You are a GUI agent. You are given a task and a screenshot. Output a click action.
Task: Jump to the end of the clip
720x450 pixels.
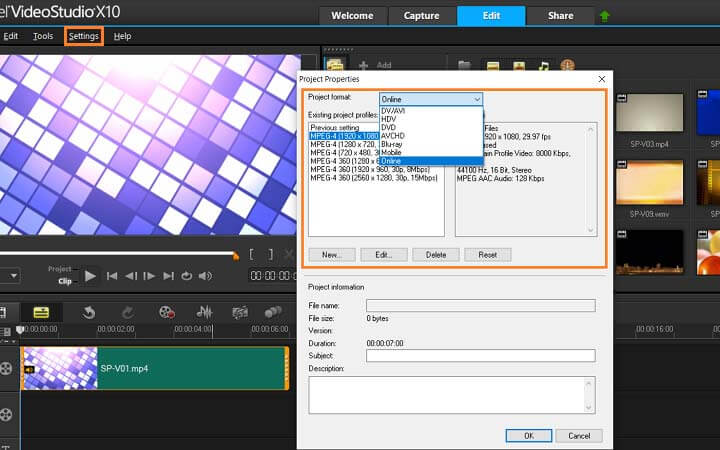click(x=169, y=276)
